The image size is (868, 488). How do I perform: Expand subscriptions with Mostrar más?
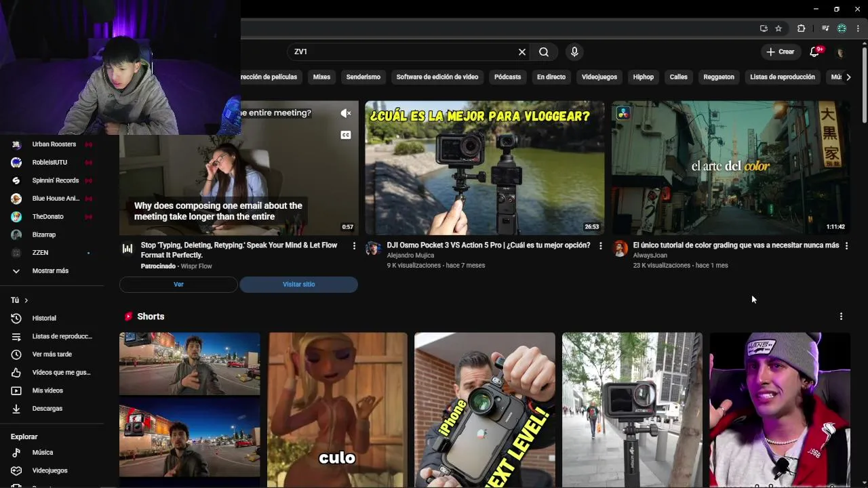coord(50,271)
